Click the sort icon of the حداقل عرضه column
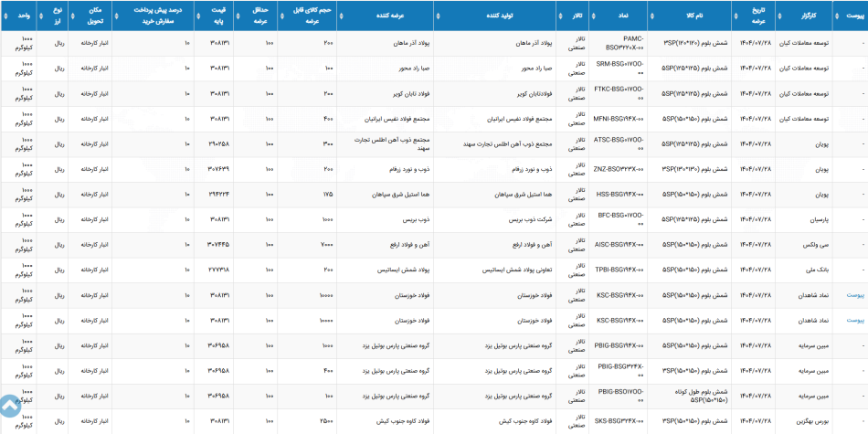This screenshot has width=868, height=434. click(238, 16)
